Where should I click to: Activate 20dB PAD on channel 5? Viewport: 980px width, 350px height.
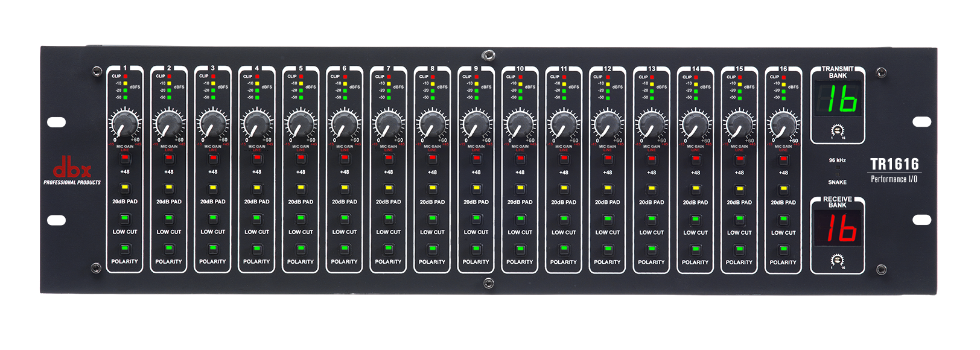[x=301, y=189]
